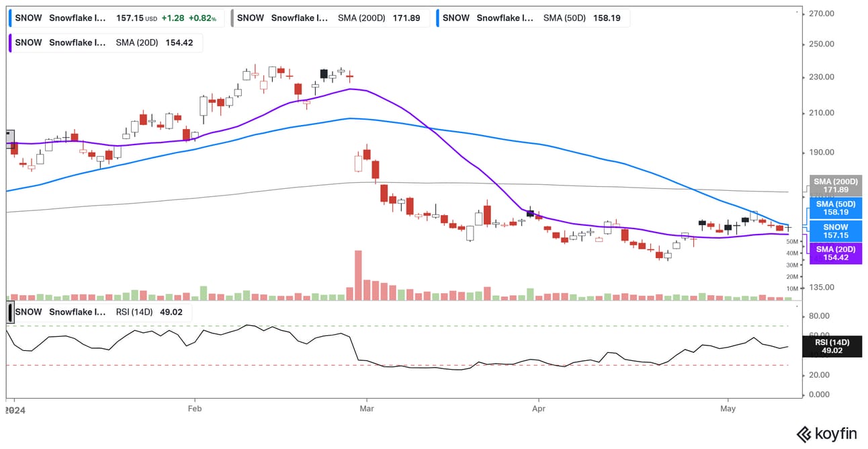
Task: Click the SNOW 157.15 last-price axis tag
Action: tap(836, 231)
